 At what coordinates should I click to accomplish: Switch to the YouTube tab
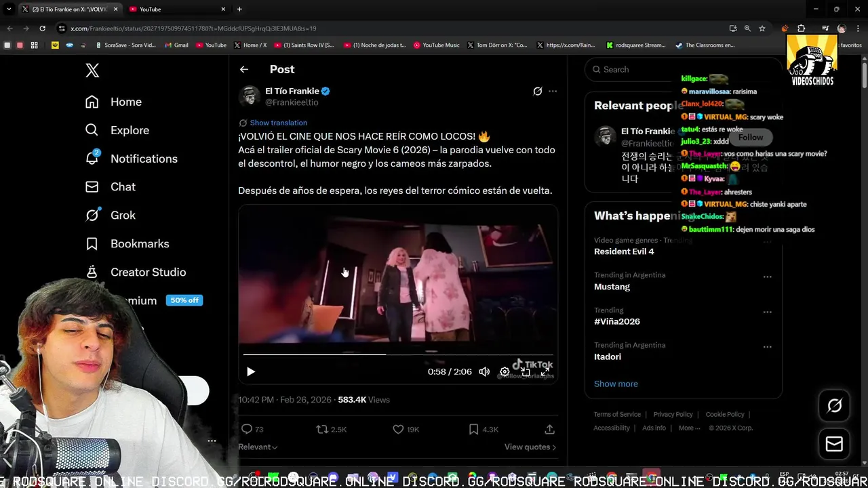coord(176,9)
